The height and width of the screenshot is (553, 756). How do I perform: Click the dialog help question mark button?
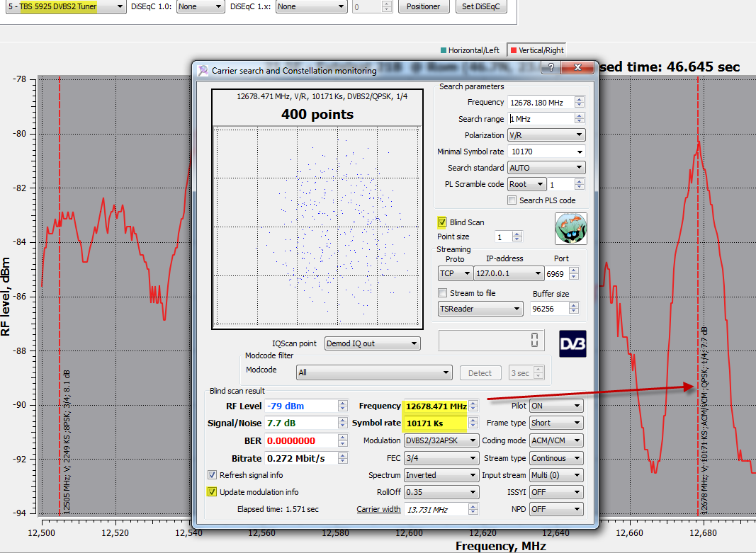(x=551, y=67)
